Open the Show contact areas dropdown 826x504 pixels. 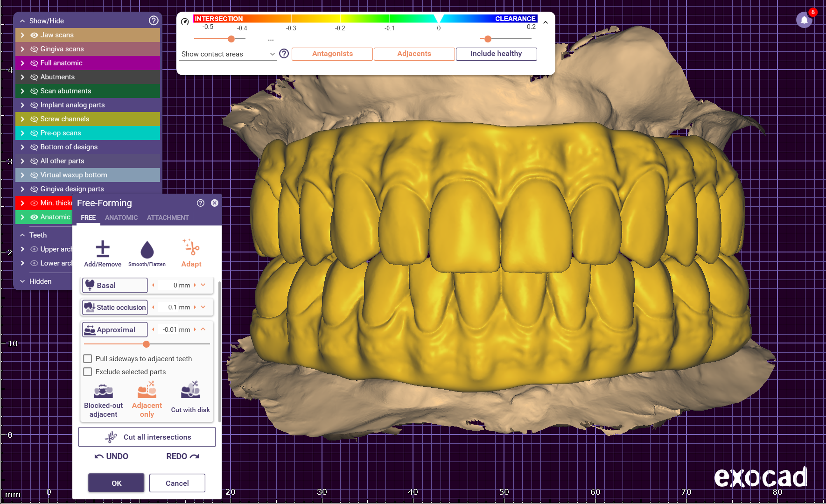point(228,54)
